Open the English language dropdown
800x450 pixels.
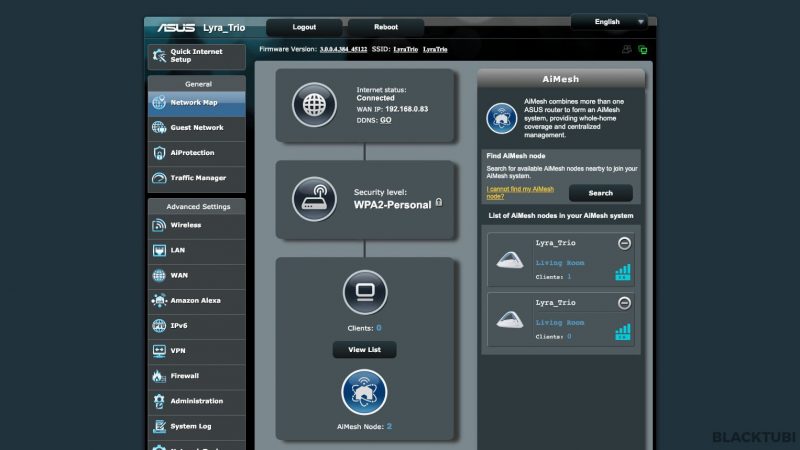pos(609,22)
